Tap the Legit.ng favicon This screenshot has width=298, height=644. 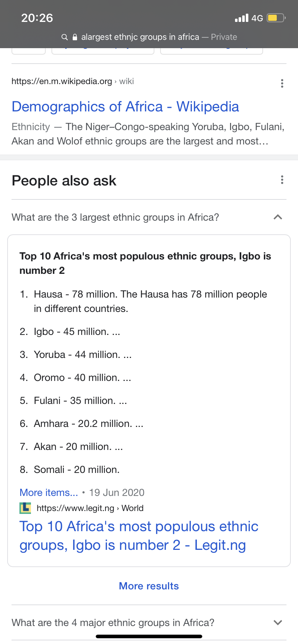(25, 508)
